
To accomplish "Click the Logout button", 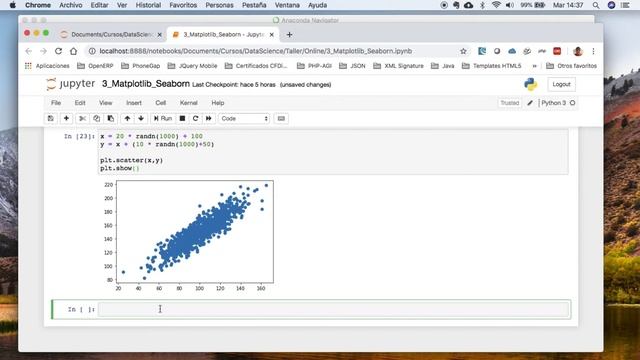I will pos(561,84).
